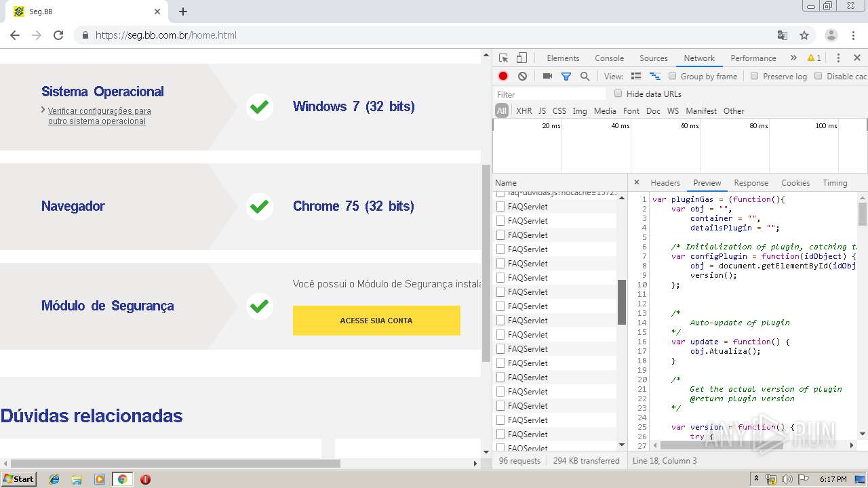Open media player from taskbar
This screenshot has height=488, width=868.
coord(100,479)
